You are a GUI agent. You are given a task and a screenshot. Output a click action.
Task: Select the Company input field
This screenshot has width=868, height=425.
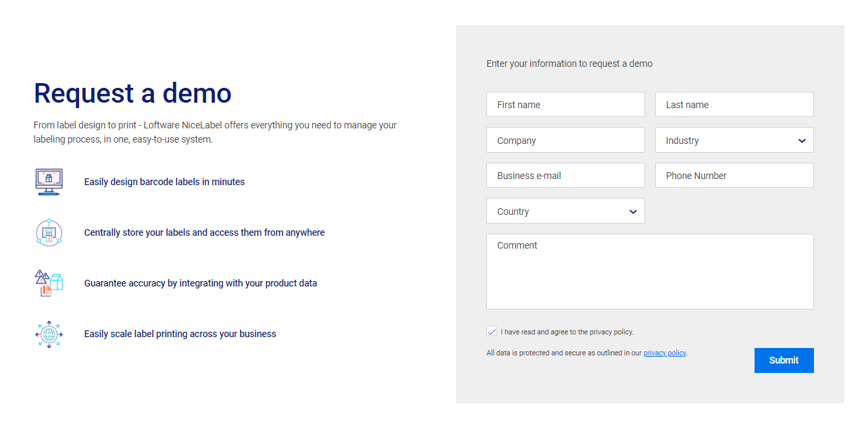[x=565, y=141]
